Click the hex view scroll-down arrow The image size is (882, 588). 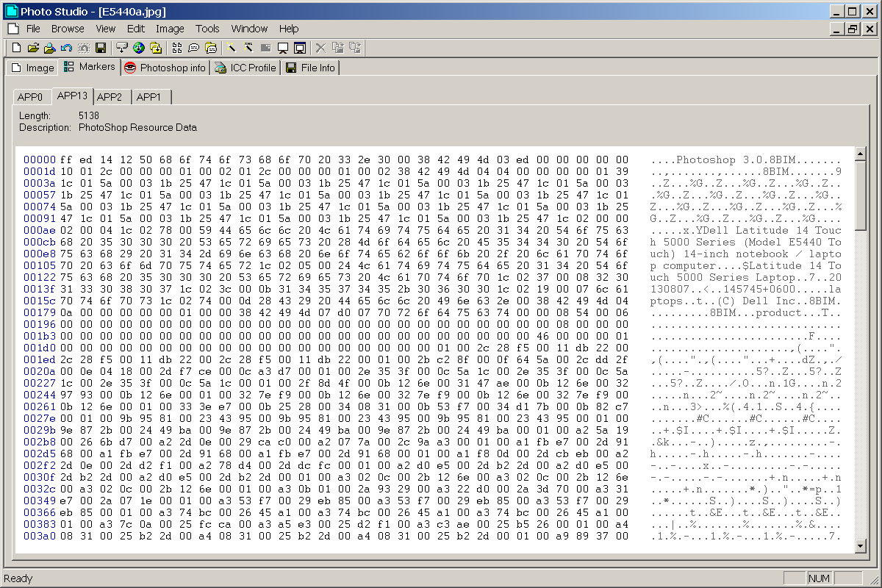tap(860, 546)
